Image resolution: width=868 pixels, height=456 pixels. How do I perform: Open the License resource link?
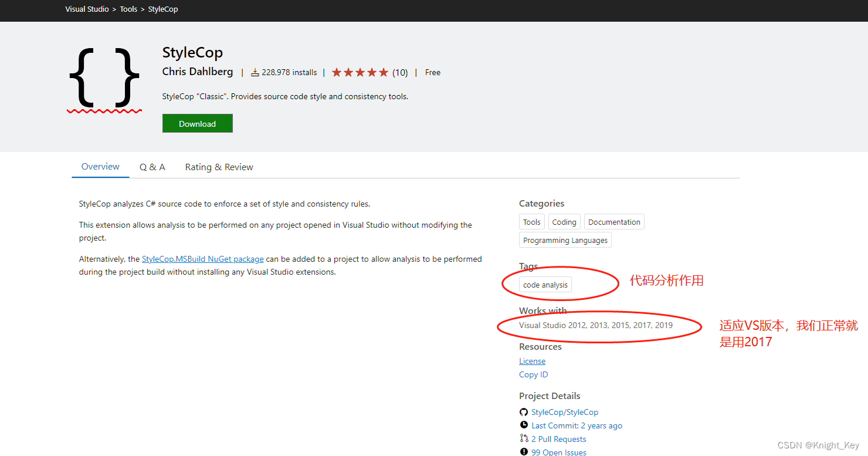pos(532,361)
